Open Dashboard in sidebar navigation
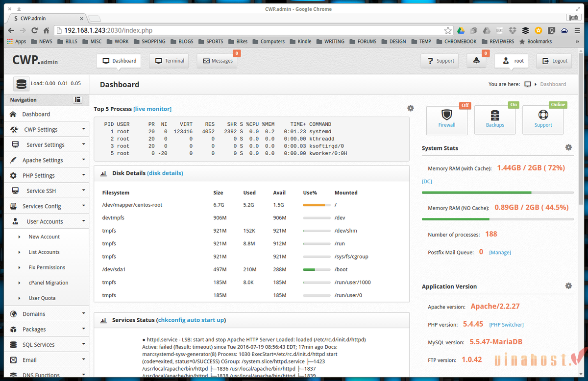The height and width of the screenshot is (381, 588). (x=47, y=114)
